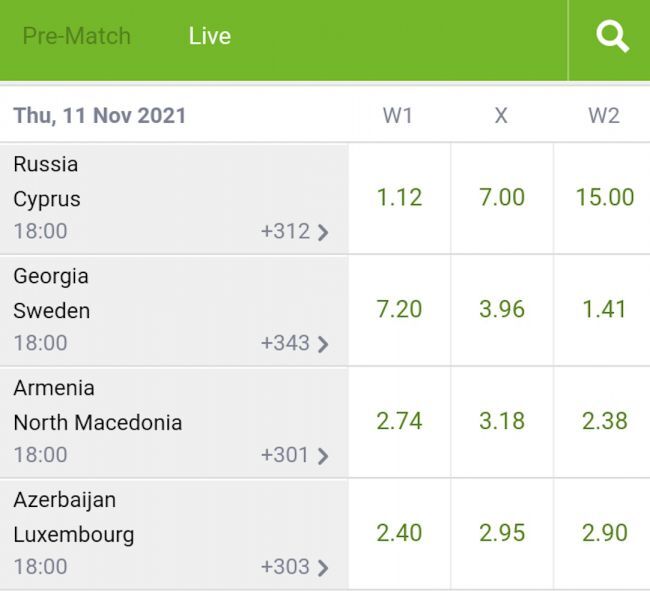Bet on Russia win at 1.12

point(399,198)
